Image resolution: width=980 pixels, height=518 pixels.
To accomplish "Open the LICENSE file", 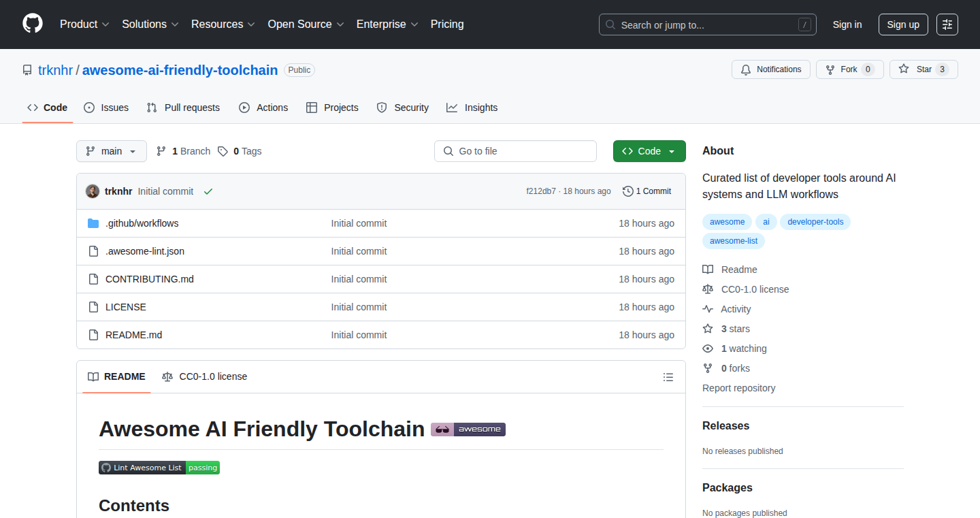I will tap(126, 307).
